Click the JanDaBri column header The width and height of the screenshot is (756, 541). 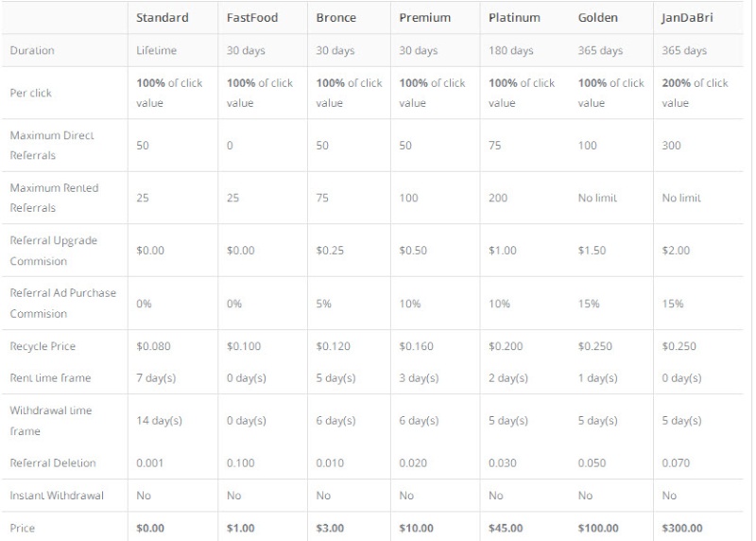click(x=687, y=18)
